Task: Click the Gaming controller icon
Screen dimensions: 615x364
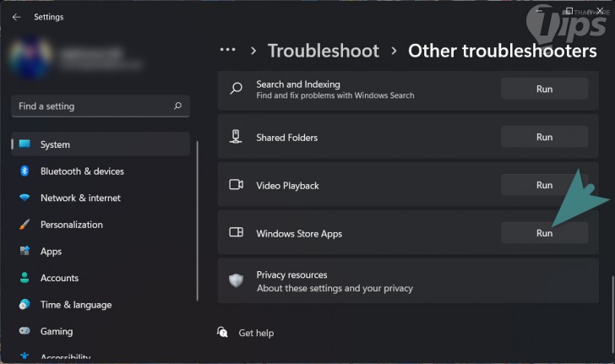Action: tap(24, 331)
